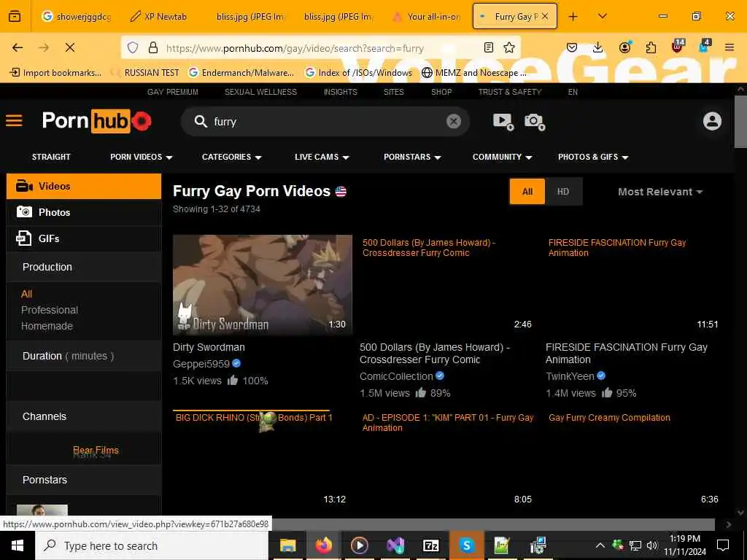
Task: Expand the PORN VIDEOS nav dropdown
Action: (142, 157)
